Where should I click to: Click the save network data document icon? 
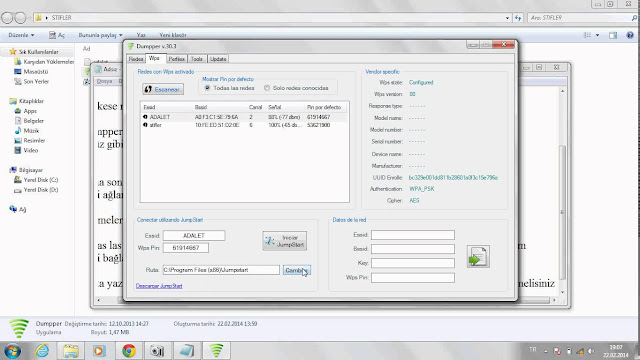coord(478,256)
